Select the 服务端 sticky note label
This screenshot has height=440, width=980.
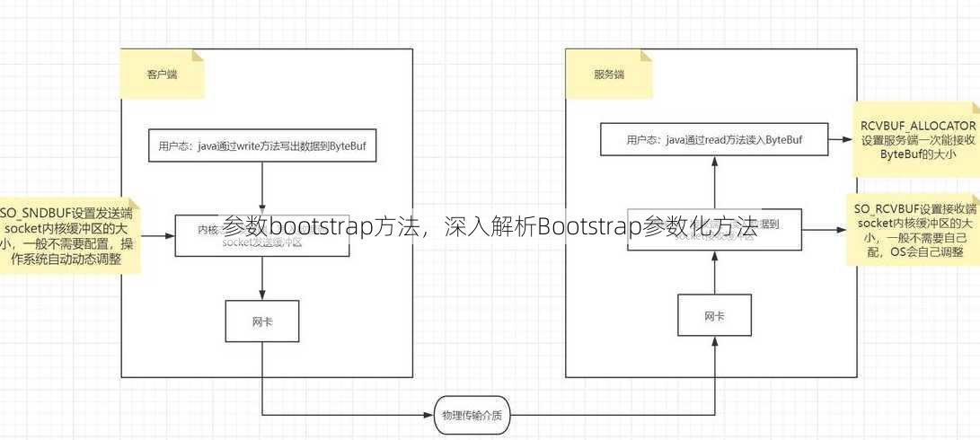pos(609,74)
